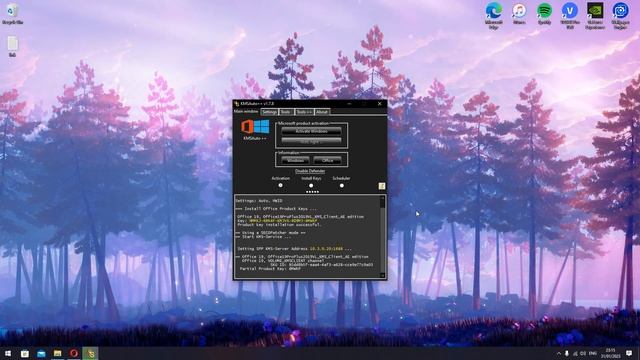Viewport: 640px width, 360px height.
Task: Click the 'Settings: Auto' log line
Action: click(259, 201)
